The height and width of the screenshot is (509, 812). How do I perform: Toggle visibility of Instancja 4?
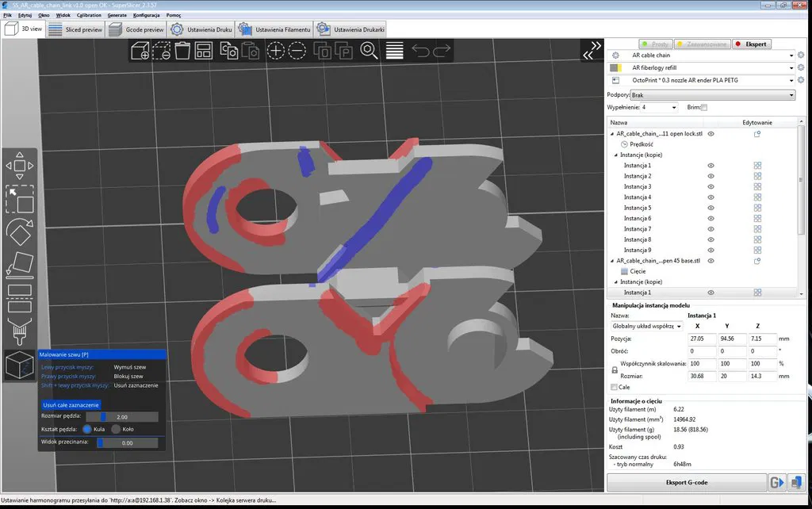tap(710, 197)
